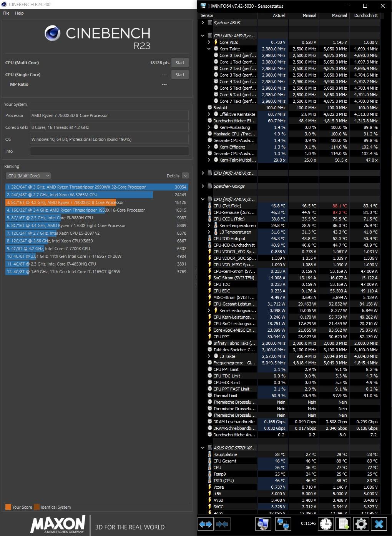Click the CPU PPT lightning icon
This screenshot has height=536, width=392.
(x=210, y=337)
